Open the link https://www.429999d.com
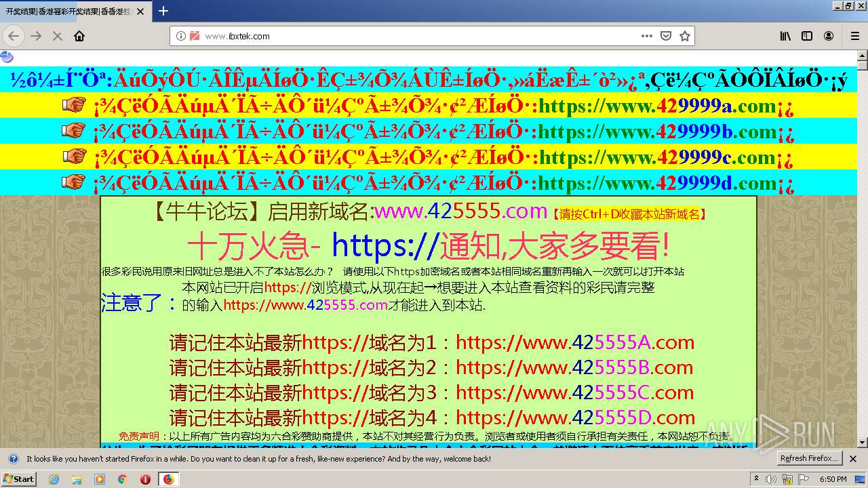The width and height of the screenshot is (868, 488). click(x=657, y=183)
